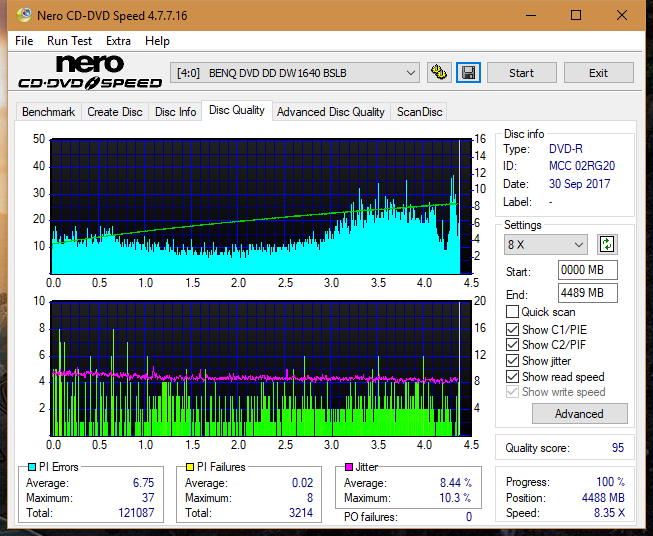Click the refresh speed settings icon
The width and height of the screenshot is (653, 536).
click(x=607, y=244)
